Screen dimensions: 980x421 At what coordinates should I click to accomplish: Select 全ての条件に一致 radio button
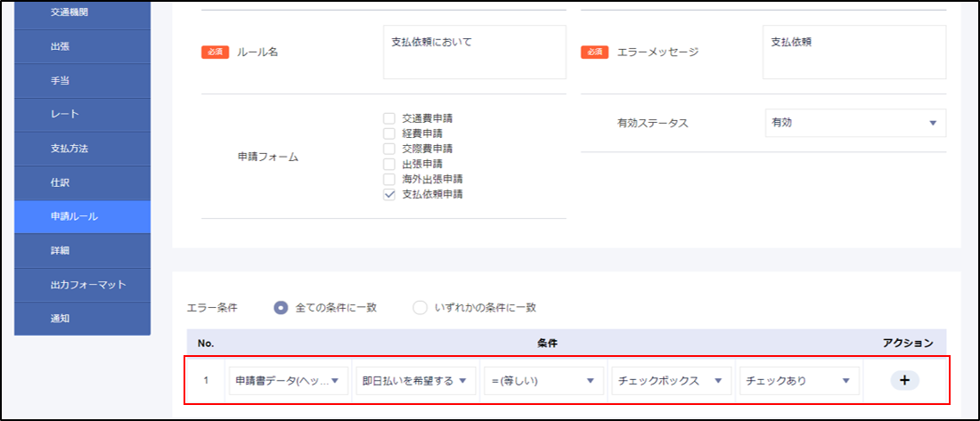[x=282, y=308]
